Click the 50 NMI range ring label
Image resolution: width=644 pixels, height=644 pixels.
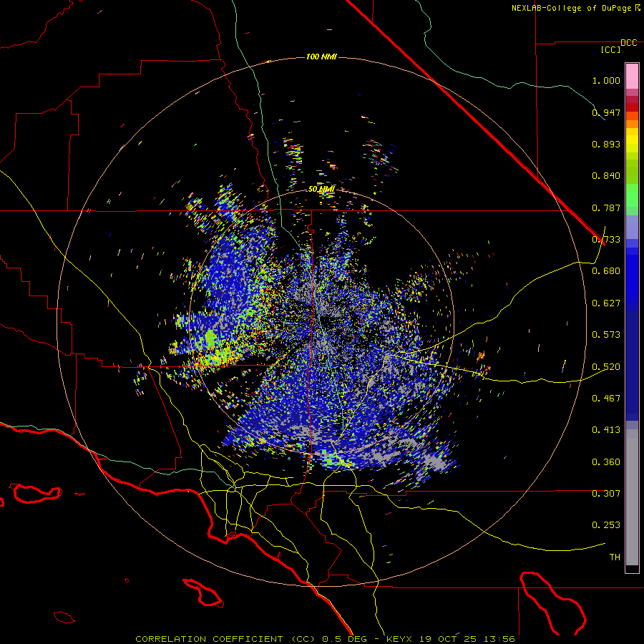point(321,190)
